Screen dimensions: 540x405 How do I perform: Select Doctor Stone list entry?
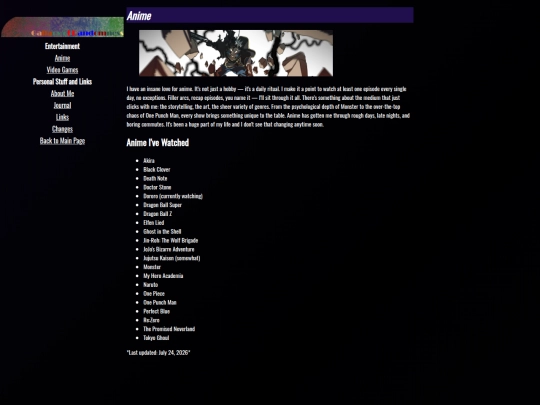(x=157, y=187)
